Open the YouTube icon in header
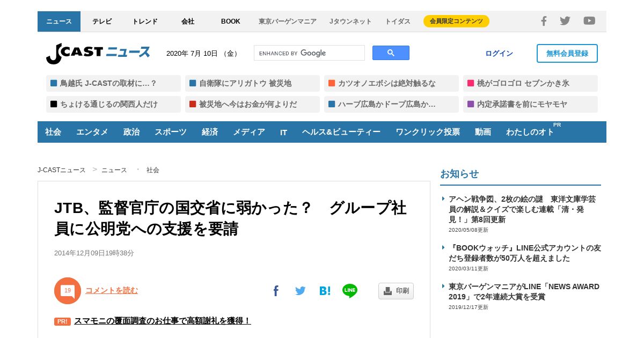The width and height of the screenshot is (644, 338). (x=589, y=21)
